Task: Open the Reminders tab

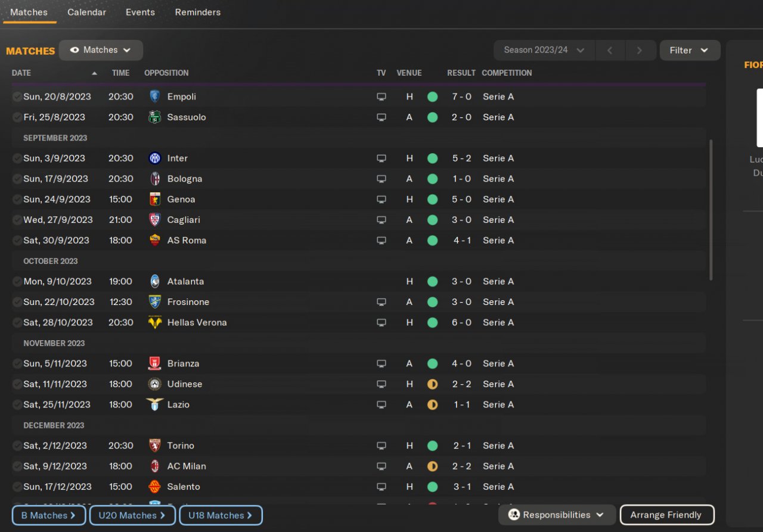Action: 197,13
